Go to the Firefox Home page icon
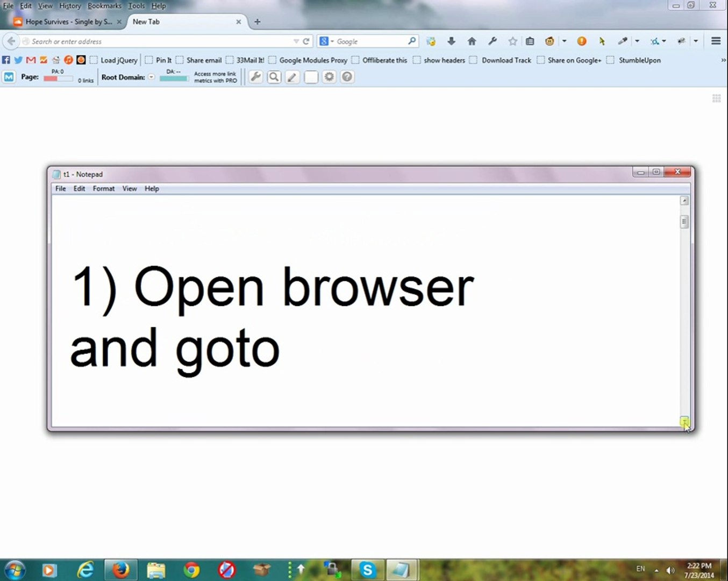Image resolution: width=728 pixels, height=581 pixels. click(x=472, y=41)
